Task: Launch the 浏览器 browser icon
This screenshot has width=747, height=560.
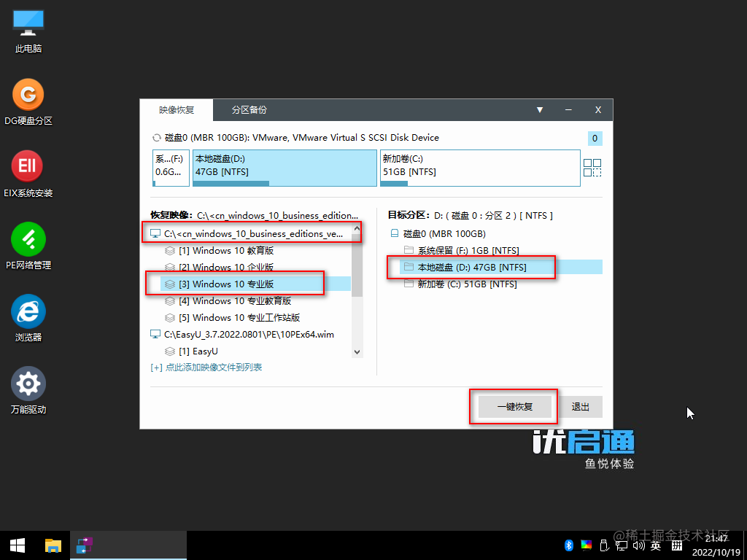Action: coord(27,312)
